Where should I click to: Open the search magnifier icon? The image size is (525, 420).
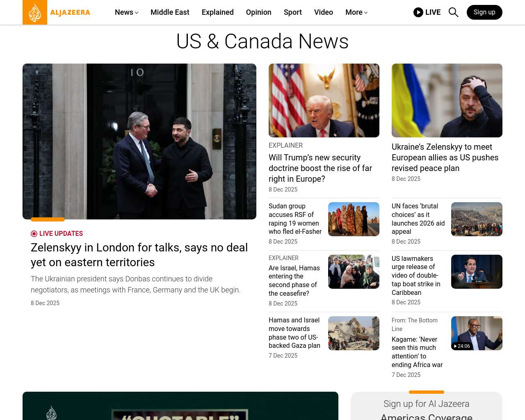click(453, 12)
